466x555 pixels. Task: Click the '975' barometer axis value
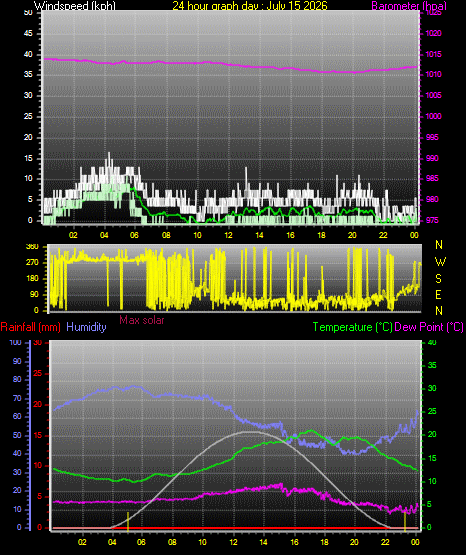pos(432,220)
